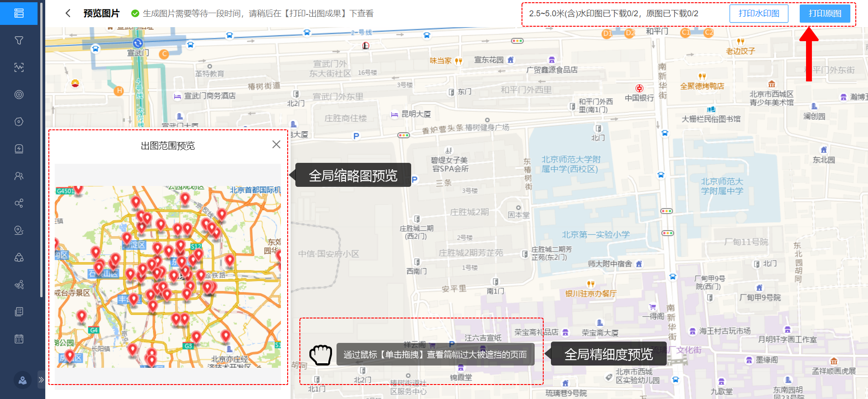This screenshot has height=399, width=868.
Task: Click the hexagon settings icon in sidebar
Action: tap(19, 122)
